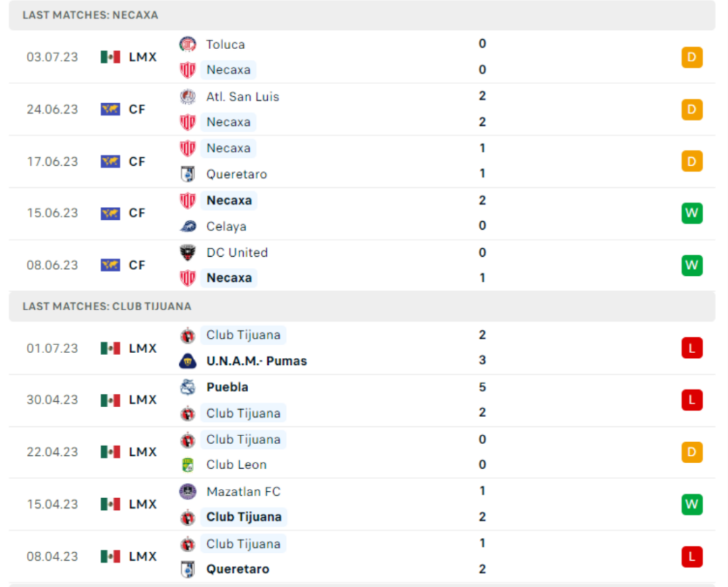Select the U.N.A.M. Pumas club badge
This screenshot has width=728, height=587.
click(x=187, y=361)
